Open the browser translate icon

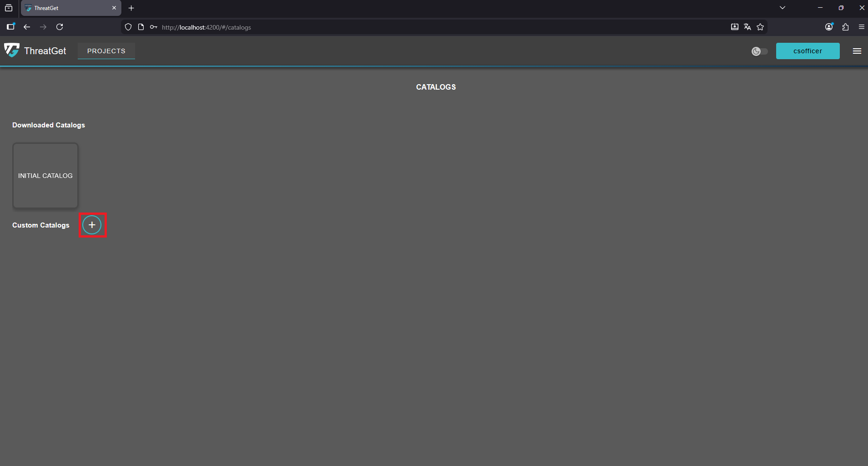[x=748, y=27]
